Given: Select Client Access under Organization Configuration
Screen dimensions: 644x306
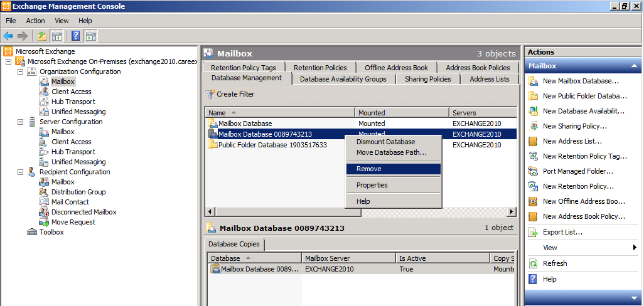Looking at the screenshot, I should tap(71, 92).
